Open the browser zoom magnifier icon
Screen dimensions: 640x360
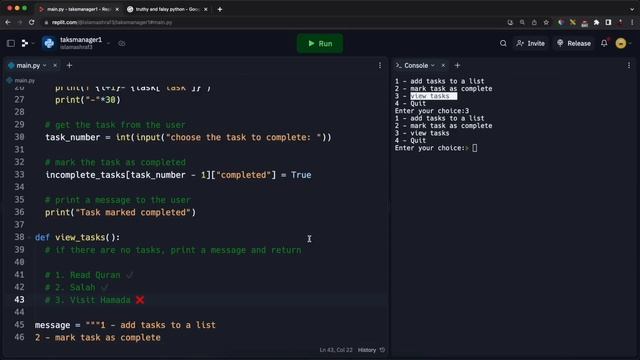[522, 22]
